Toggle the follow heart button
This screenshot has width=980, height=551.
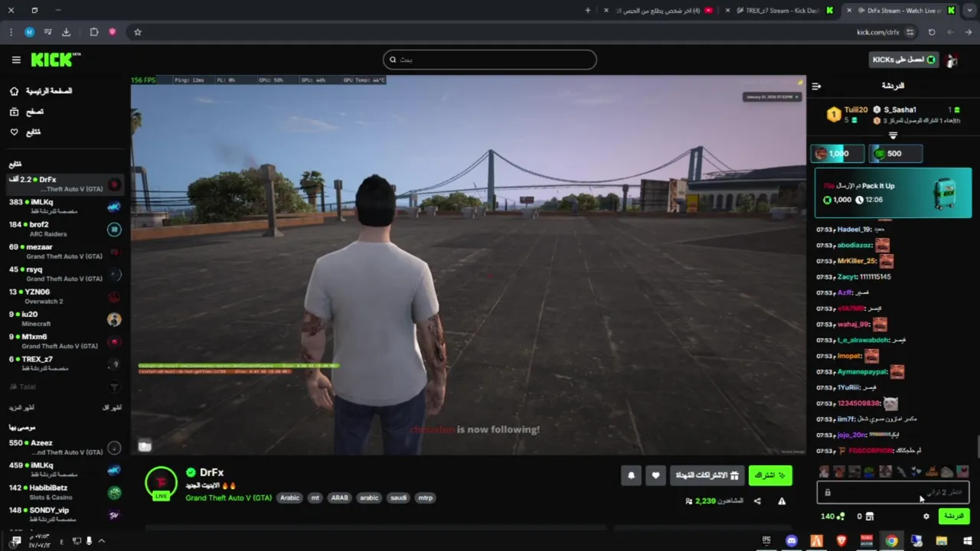[655, 475]
